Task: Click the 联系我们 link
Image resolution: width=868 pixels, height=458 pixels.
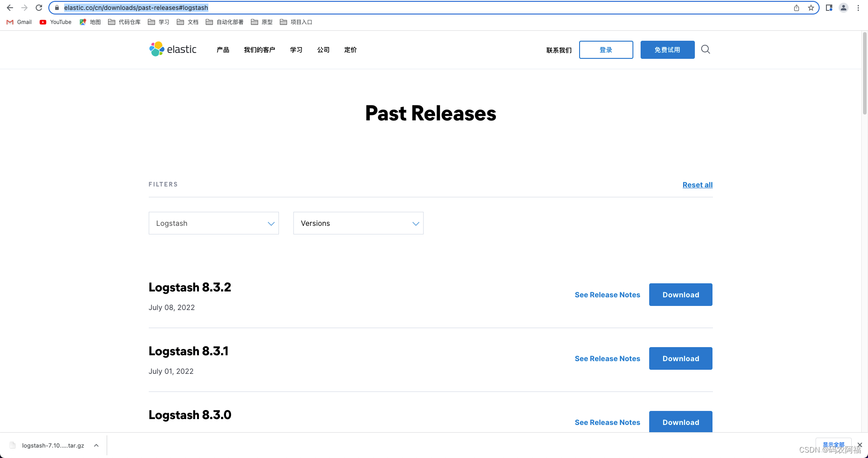Action: coord(559,50)
